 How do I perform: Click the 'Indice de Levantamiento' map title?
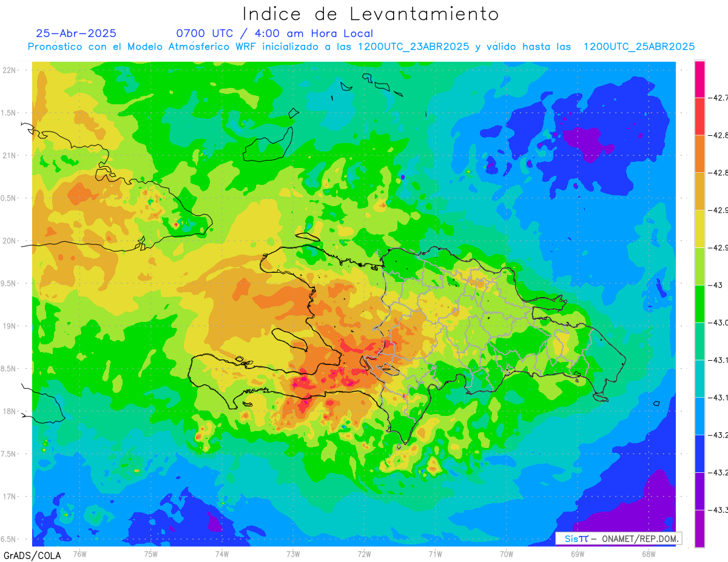(x=371, y=13)
